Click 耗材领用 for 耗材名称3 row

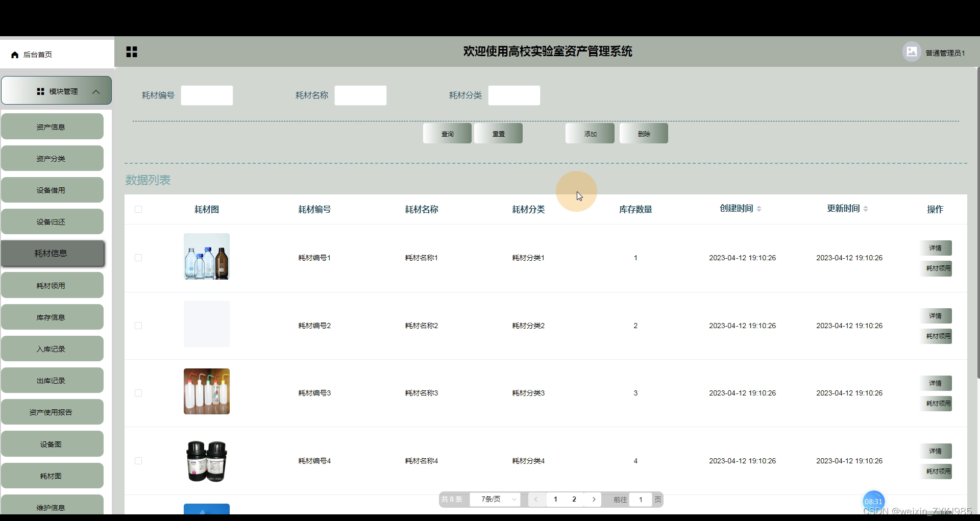point(936,404)
